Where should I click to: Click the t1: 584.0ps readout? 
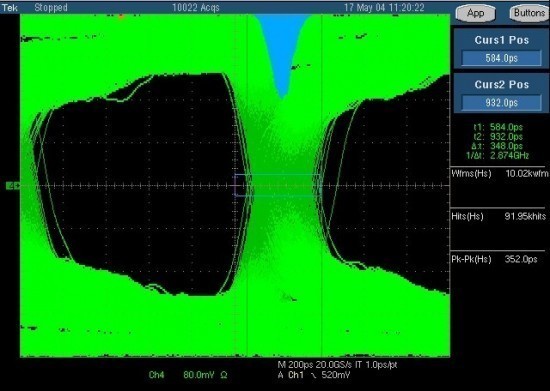[x=498, y=127]
